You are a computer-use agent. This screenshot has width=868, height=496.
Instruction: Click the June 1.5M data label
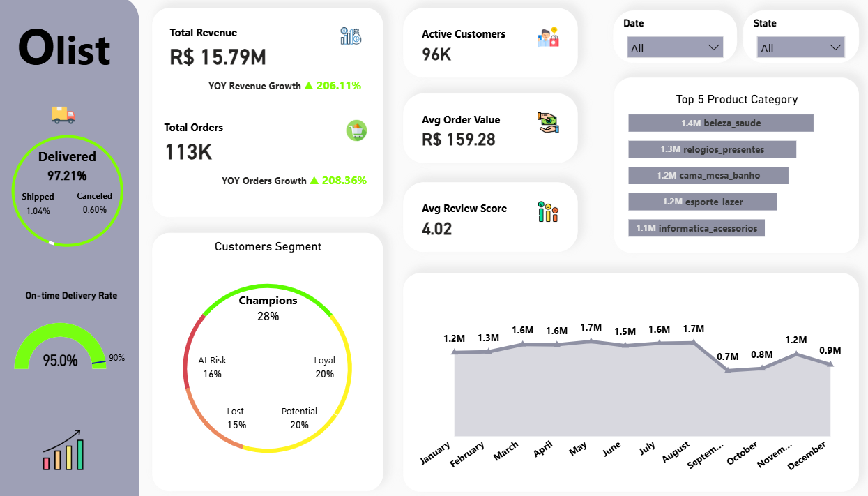[x=625, y=331]
